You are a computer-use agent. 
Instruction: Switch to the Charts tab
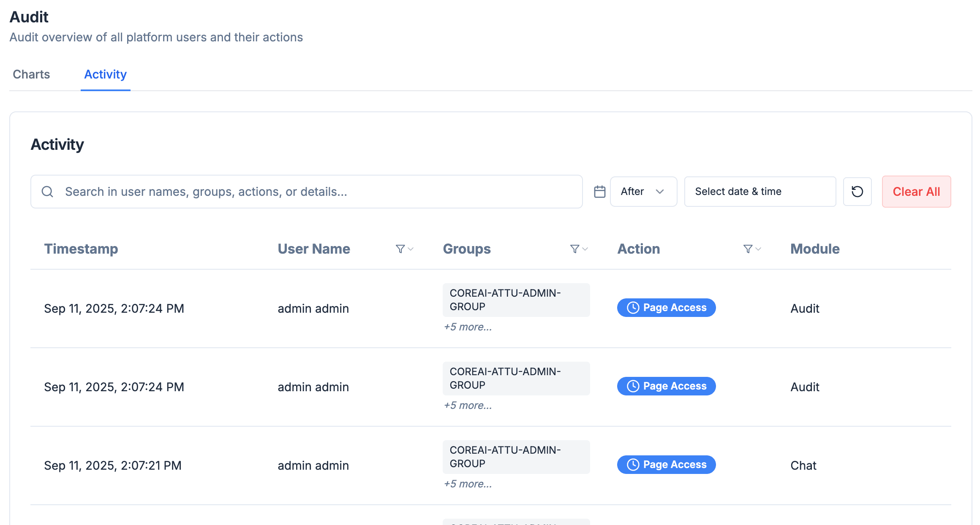(x=31, y=74)
